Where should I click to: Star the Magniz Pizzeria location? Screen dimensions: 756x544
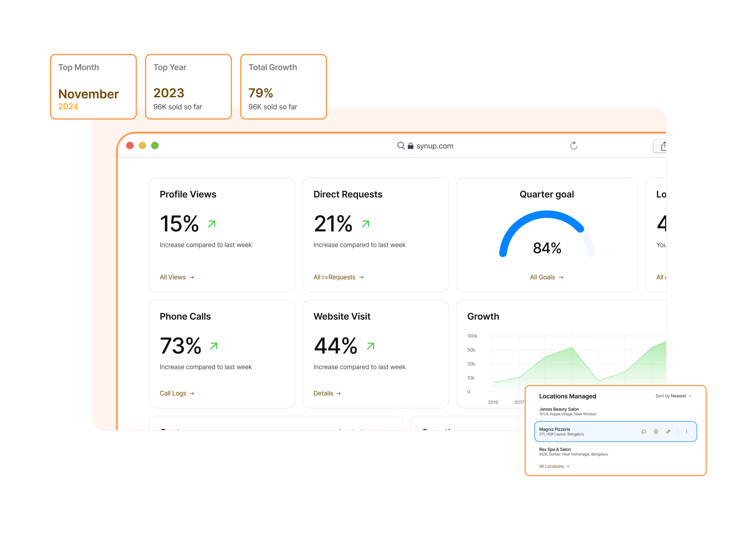[656, 431]
